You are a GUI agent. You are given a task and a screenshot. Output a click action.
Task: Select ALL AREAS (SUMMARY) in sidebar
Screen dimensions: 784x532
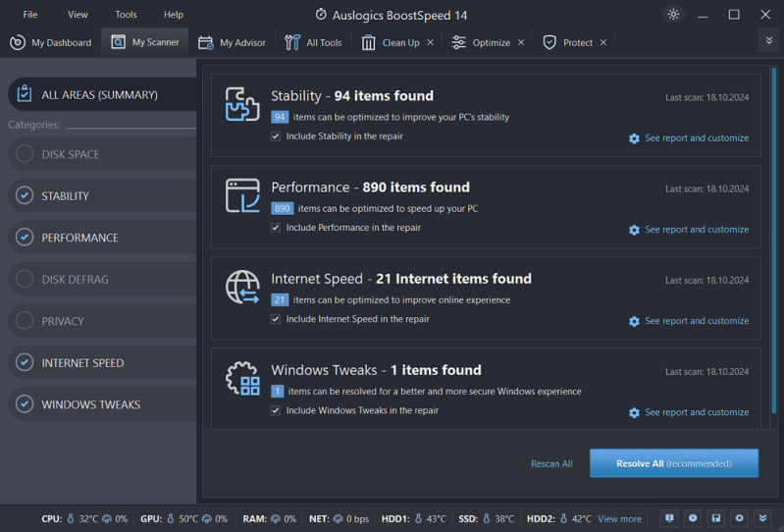click(x=102, y=94)
